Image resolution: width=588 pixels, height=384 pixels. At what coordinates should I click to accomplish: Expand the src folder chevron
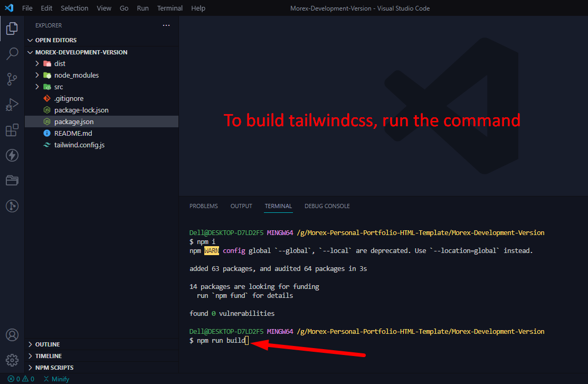37,87
